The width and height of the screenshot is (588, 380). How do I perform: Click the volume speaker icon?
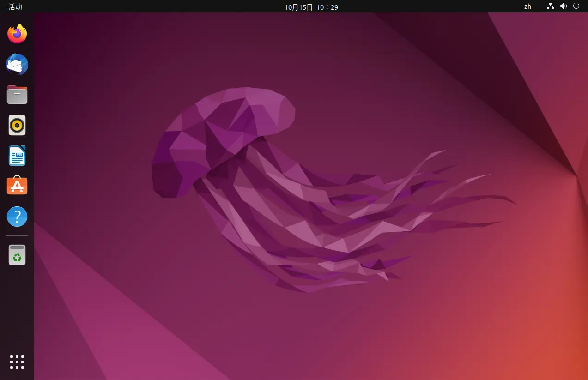coord(563,6)
